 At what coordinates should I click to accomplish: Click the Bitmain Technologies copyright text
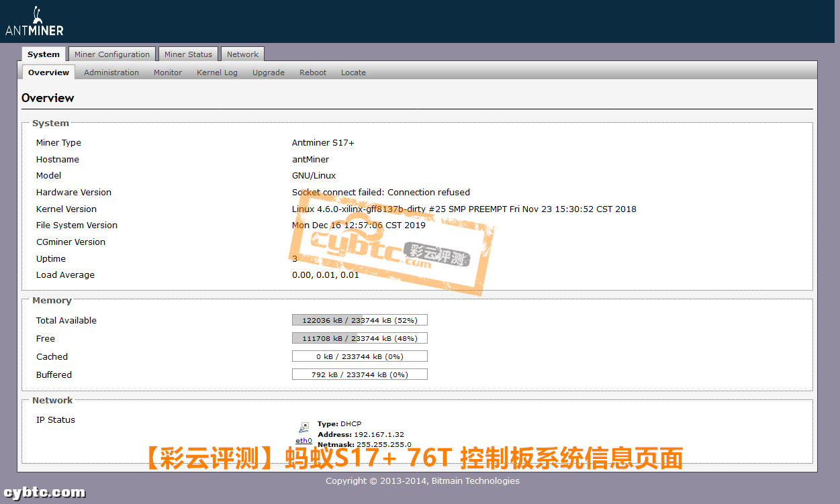422,481
